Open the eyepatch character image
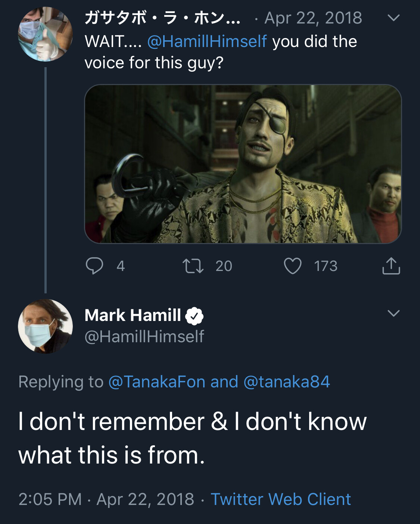 243,164
